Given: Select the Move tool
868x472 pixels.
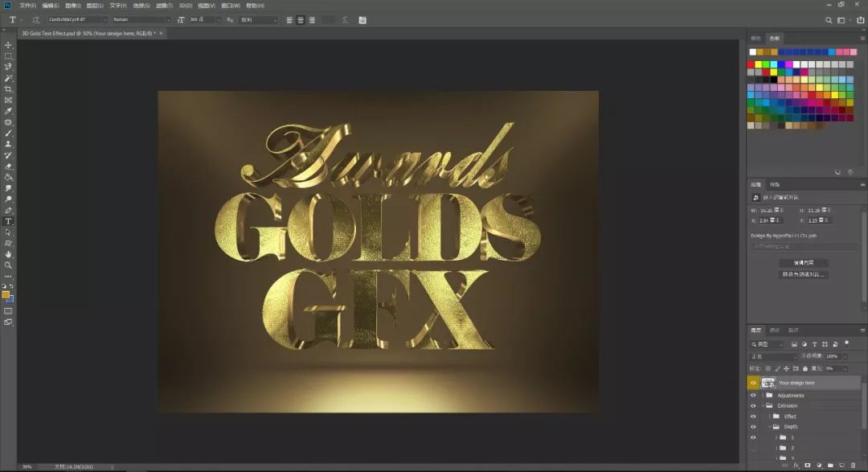Looking at the screenshot, I should point(9,45).
